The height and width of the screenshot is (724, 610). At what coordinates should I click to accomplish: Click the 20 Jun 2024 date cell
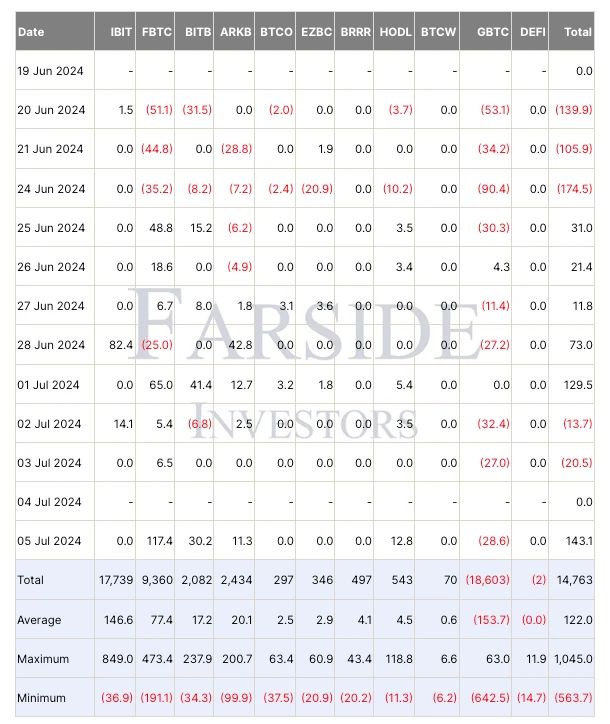pos(52,110)
